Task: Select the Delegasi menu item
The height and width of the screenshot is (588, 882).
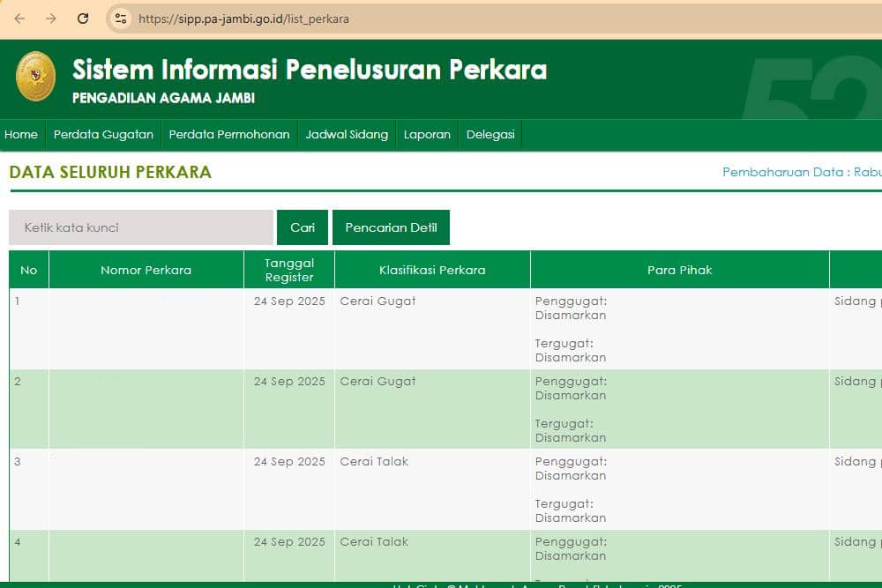Action: tap(490, 134)
